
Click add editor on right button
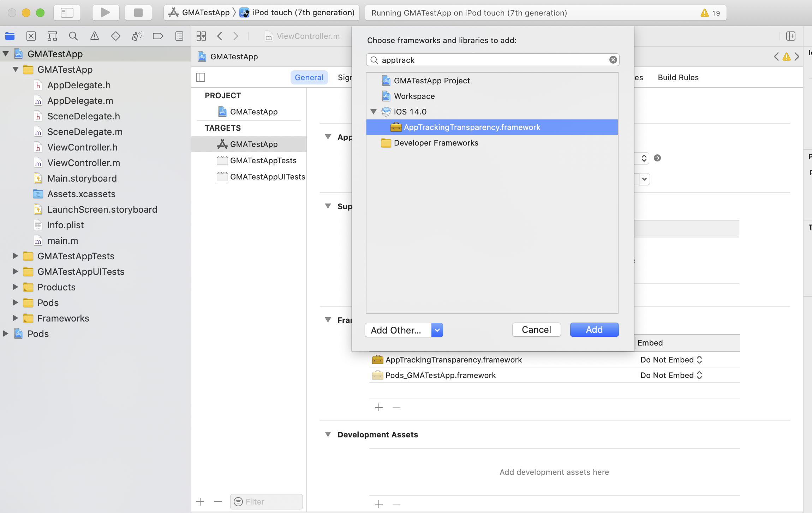[791, 36]
